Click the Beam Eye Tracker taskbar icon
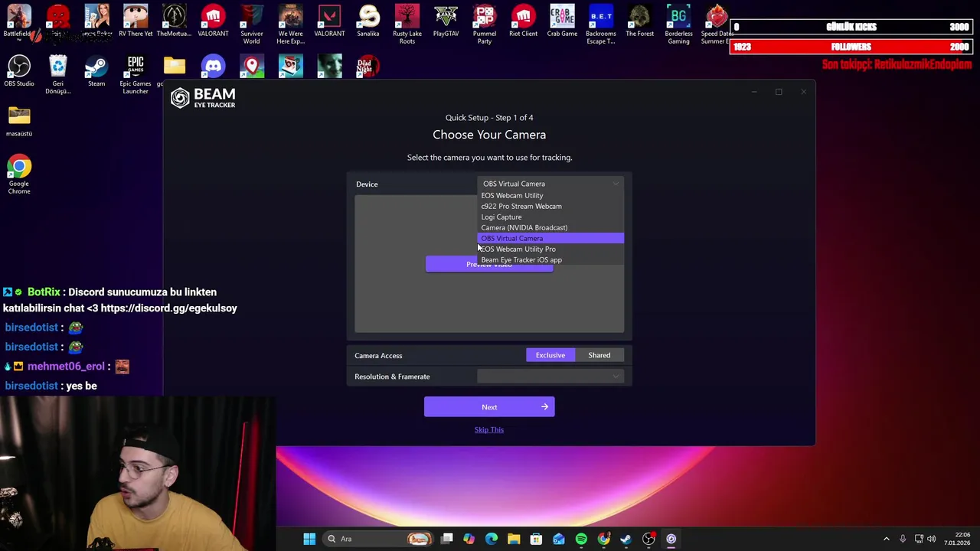This screenshot has width=980, height=551. pos(671,539)
